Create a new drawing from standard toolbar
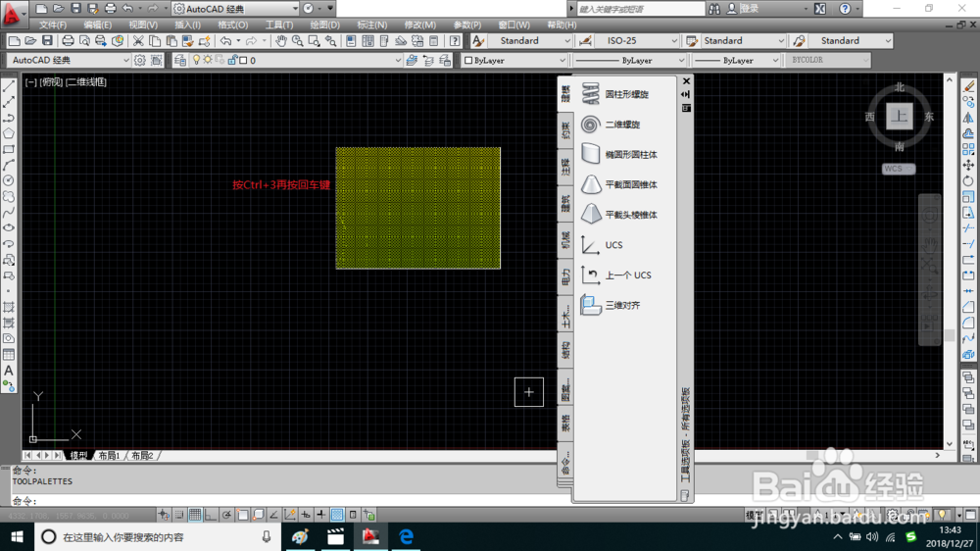Screen dimensions: 980x551 pyautogui.click(x=14, y=41)
